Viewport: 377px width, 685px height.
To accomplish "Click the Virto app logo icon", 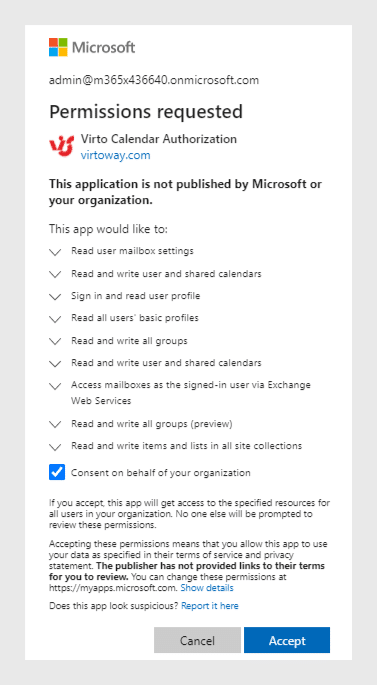I will [x=62, y=146].
